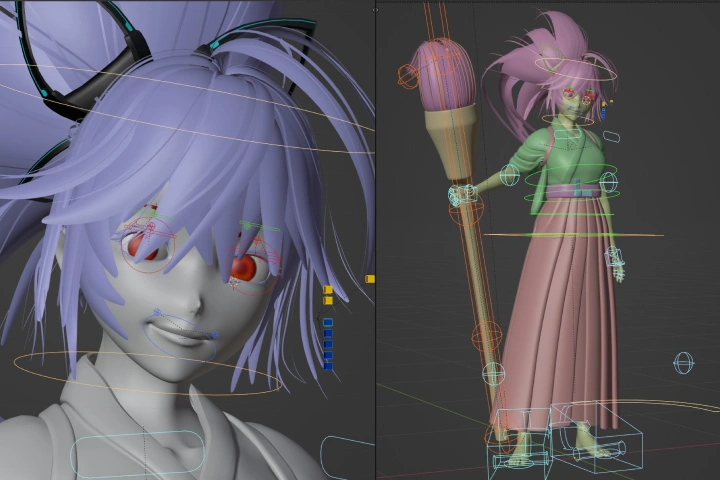Viewport: 720px width, 480px height.
Task: Select the orange halo ring over the pink hair
Action: tap(575, 69)
